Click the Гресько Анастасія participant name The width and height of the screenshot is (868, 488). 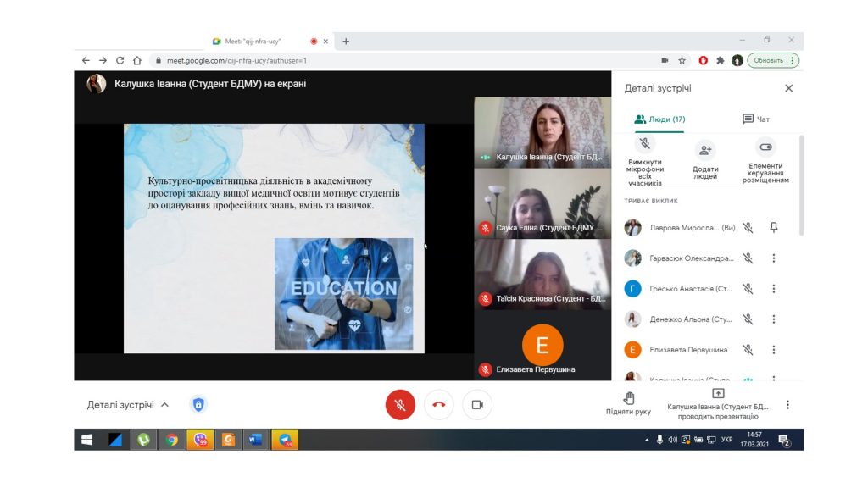(x=691, y=289)
